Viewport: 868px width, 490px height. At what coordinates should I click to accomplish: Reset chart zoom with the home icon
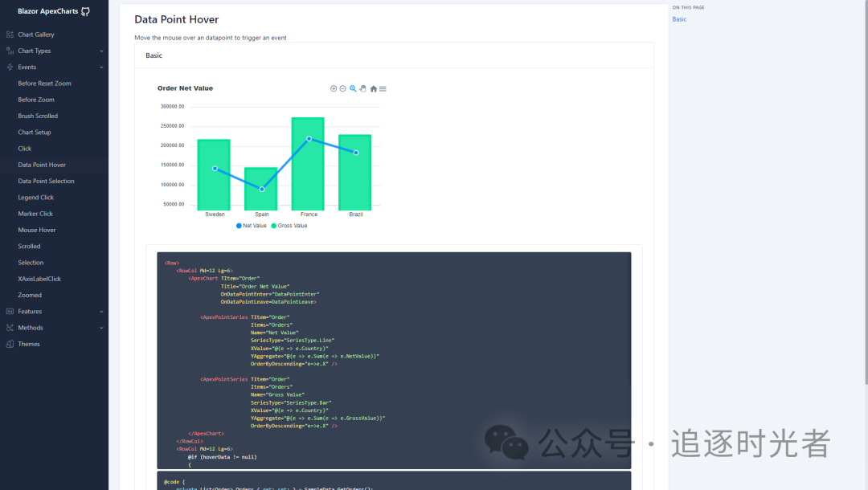(374, 88)
